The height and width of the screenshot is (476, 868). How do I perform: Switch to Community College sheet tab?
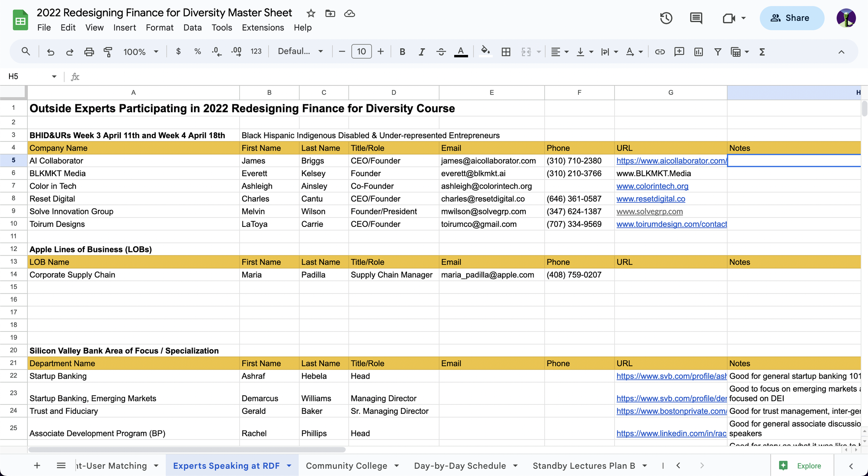click(x=347, y=466)
